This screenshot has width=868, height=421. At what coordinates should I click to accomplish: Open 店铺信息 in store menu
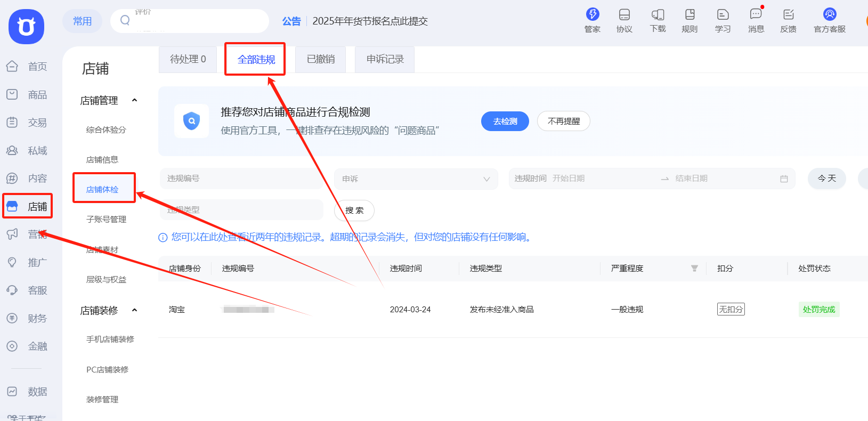click(x=102, y=160)
